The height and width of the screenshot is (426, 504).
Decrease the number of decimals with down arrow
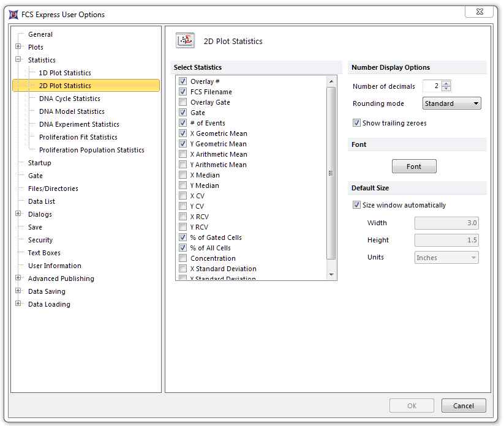pyautogui.click(x=446, y=89)
